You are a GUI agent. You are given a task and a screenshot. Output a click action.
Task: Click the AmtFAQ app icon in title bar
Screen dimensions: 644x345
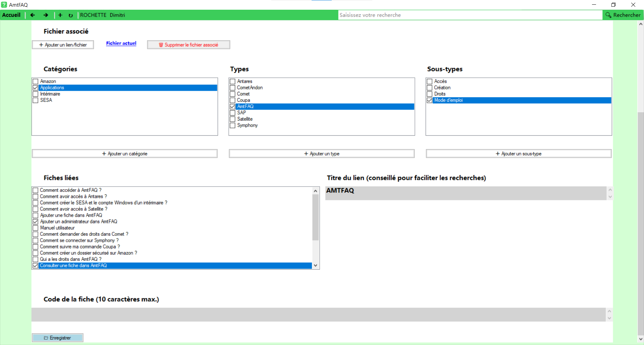click(4, 5)
